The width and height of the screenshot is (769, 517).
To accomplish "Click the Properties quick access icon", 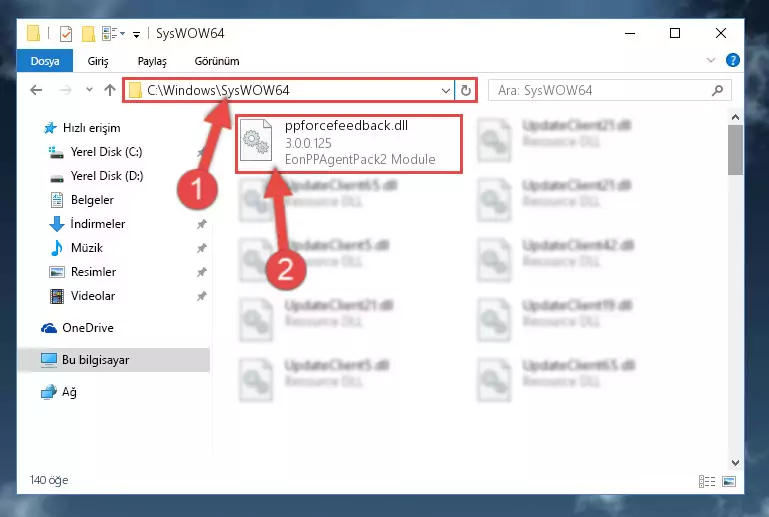I will pos(66,33).
